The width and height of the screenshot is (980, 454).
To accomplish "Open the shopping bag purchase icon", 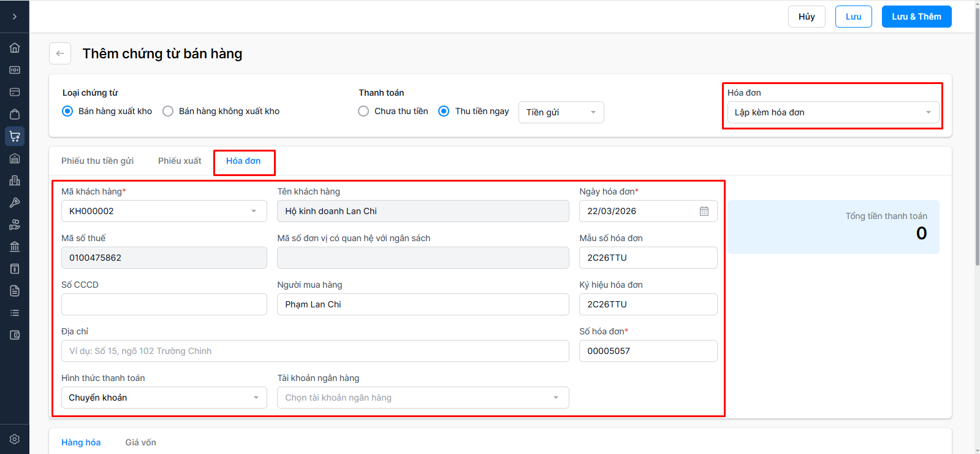I will coord(15,114).
